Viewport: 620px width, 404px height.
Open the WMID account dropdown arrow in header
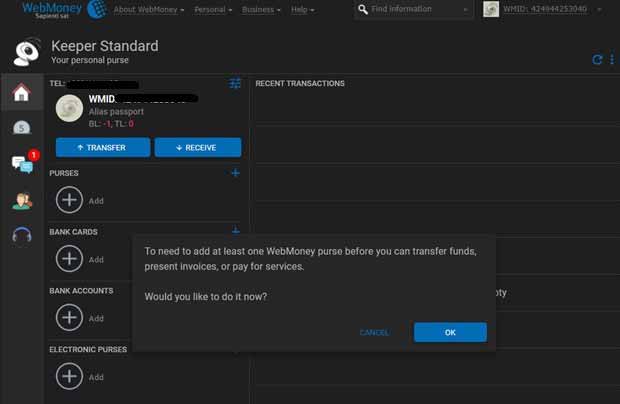tap(599, 9)
